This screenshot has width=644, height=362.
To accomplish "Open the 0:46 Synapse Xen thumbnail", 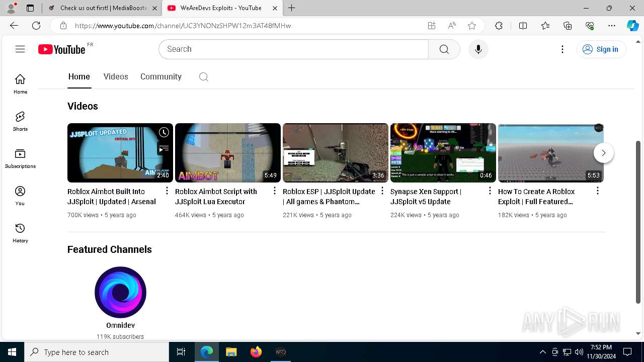I will (x=443, y=153).
